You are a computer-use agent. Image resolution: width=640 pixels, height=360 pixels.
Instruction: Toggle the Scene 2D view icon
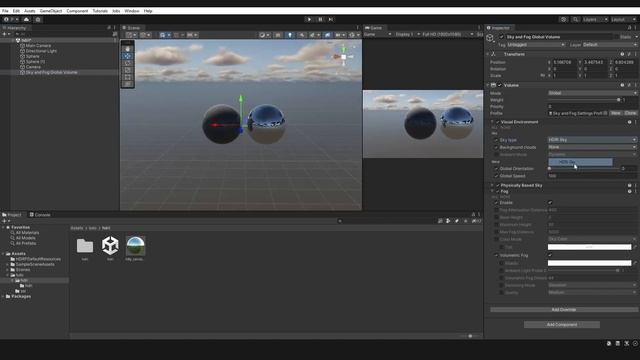click(x=278, y=35)
